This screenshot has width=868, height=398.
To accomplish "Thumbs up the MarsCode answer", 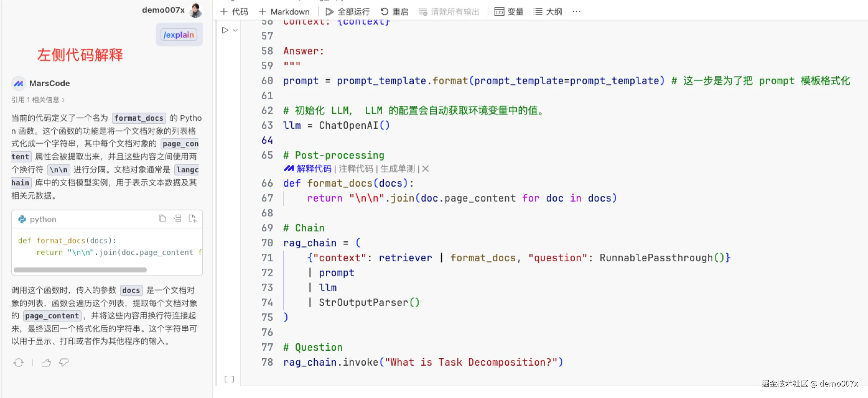I will pyautogui.click(x=46, y=363).
